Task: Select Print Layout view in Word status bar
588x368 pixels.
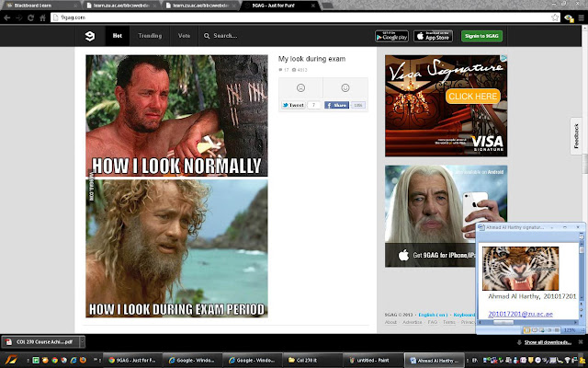Action: coord(526,330)
